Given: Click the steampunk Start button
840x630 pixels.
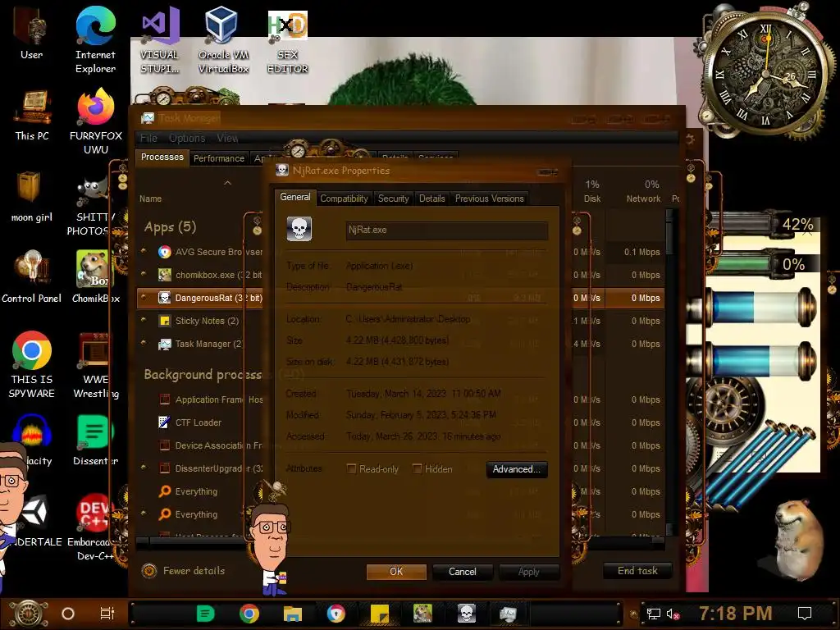Looking at the screenshot, I should 29,614.
